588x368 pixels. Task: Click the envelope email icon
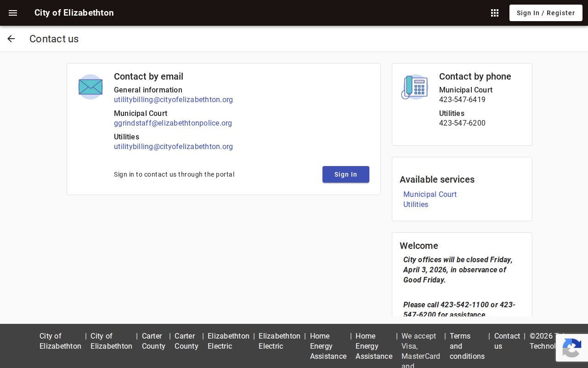tap(90, 86)
